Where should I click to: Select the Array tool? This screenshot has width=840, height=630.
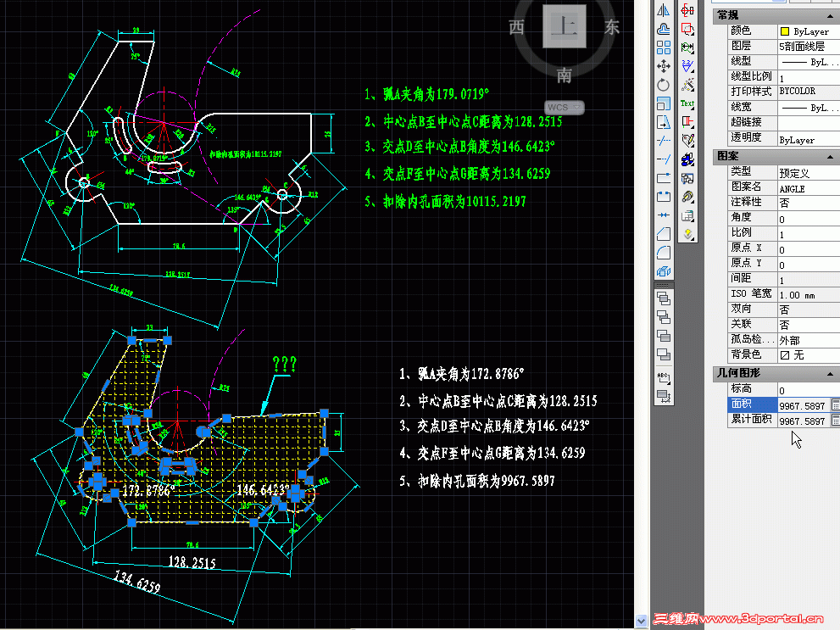click(665, 47)
